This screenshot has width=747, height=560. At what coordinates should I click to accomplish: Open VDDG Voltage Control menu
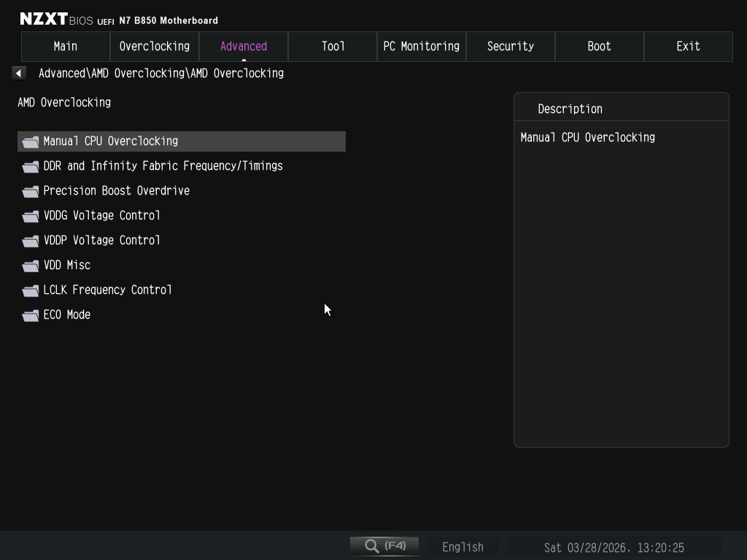click(182, 216)
